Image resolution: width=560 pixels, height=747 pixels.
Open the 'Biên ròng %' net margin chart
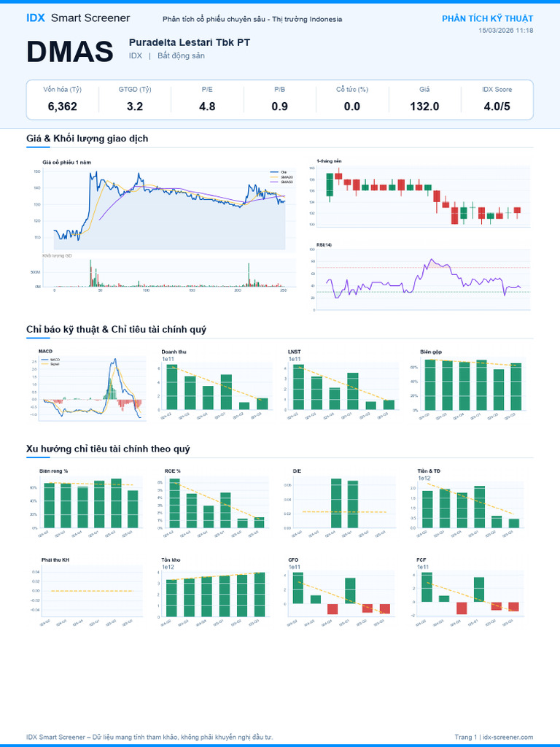pos(87,504)
